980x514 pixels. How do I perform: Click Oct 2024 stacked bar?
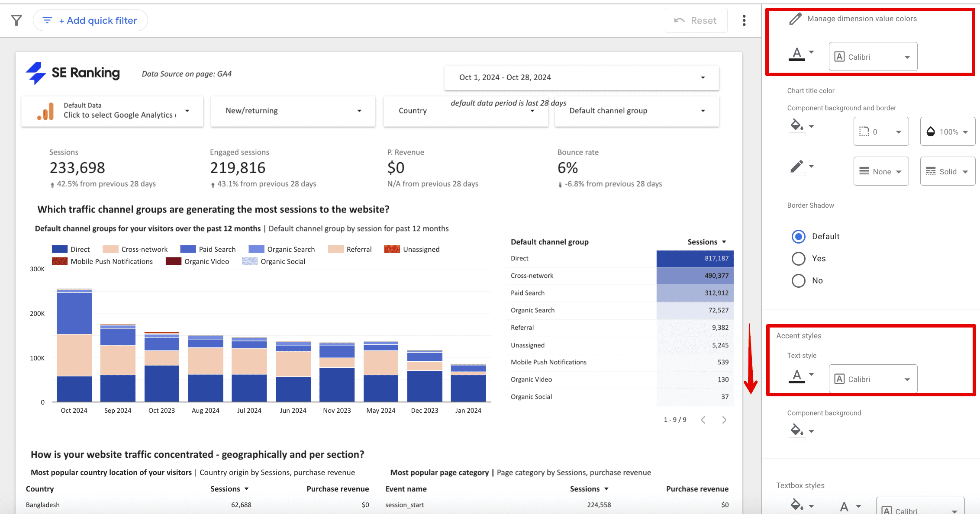tap(74, 345)
